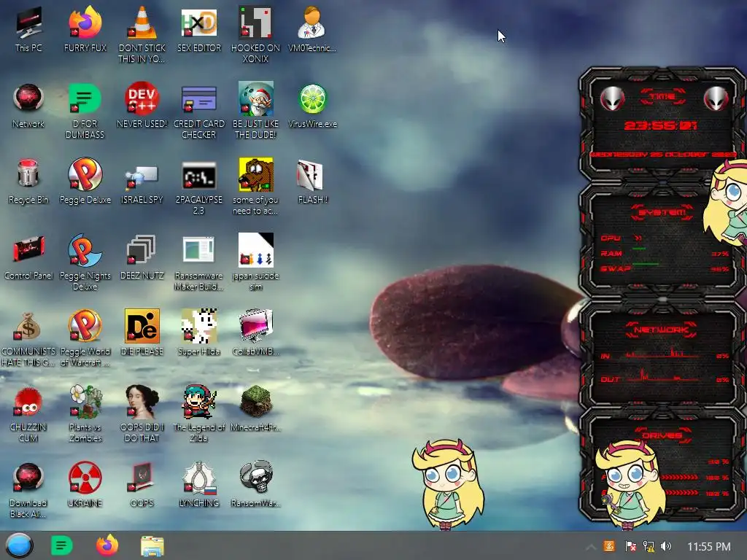Open the volume speaker tray icon
The image size is (747, 560).
click(666, 546)
